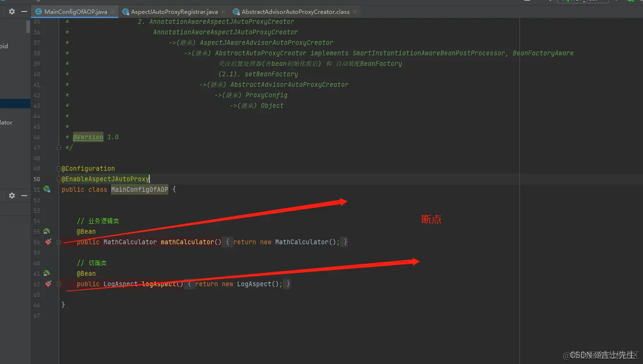This screenshot has width=643, height=364.
Task: Click the MathCalculator return type on line 56
Action: (x=130, y=242)
